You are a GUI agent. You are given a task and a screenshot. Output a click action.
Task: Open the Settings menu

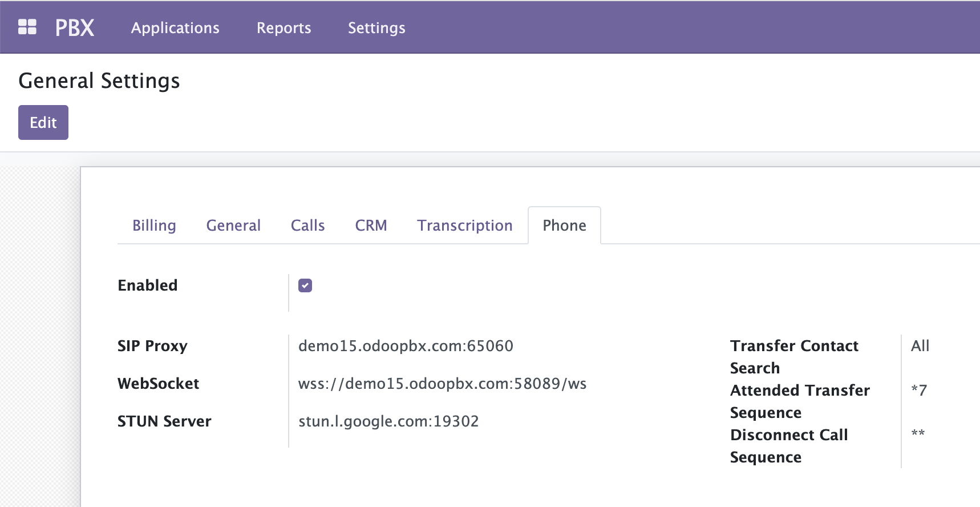(376, 28)
